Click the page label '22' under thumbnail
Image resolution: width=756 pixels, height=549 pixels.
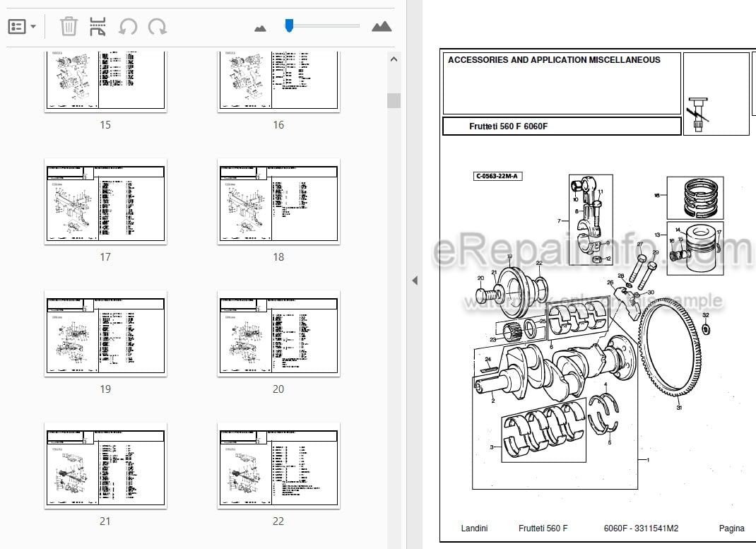click(278, 521)
